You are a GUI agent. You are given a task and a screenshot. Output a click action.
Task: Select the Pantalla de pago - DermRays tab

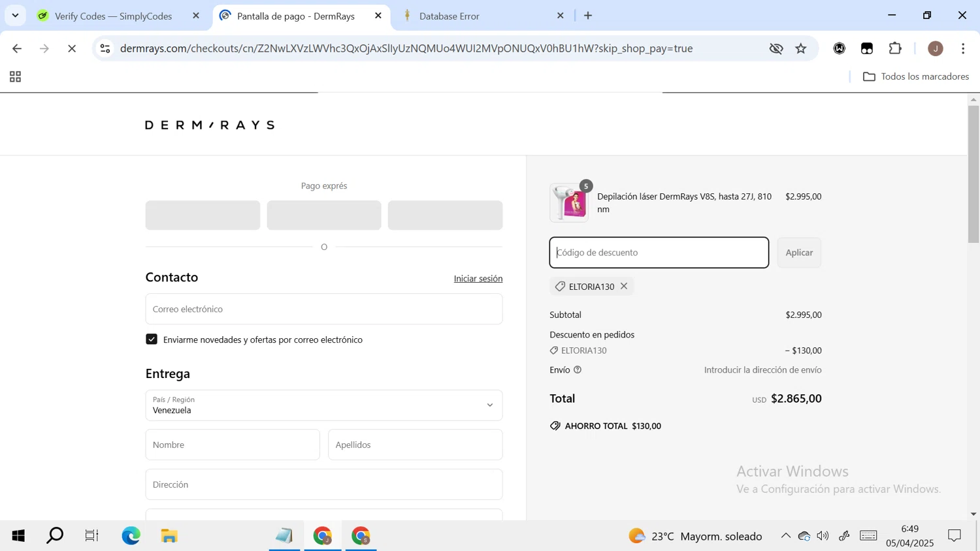tap(295, 16)
